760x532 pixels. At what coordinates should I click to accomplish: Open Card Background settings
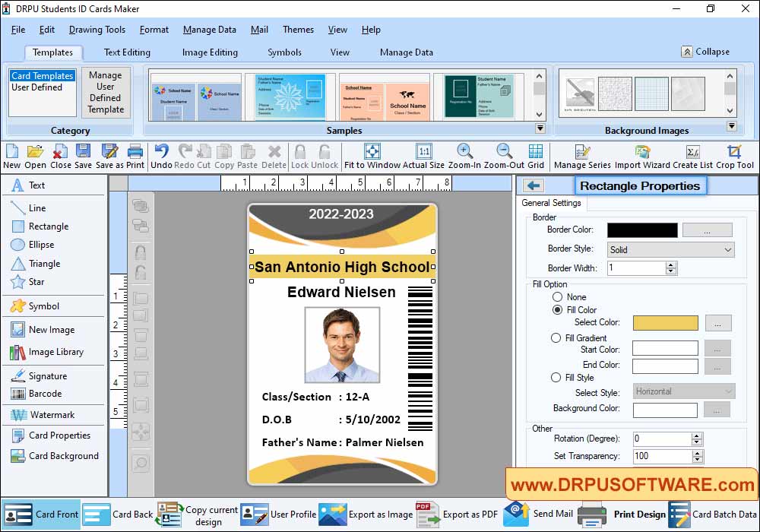coord(55,456)
